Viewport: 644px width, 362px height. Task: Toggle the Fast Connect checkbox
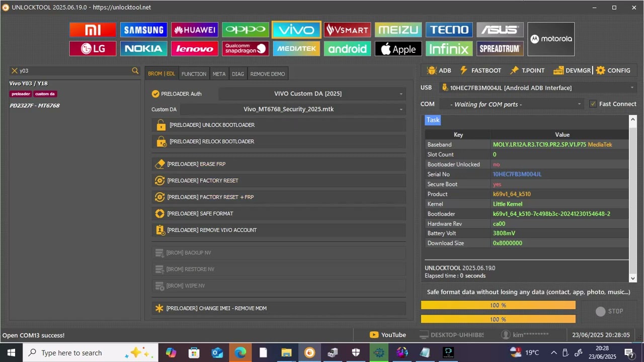coord(593,104)
